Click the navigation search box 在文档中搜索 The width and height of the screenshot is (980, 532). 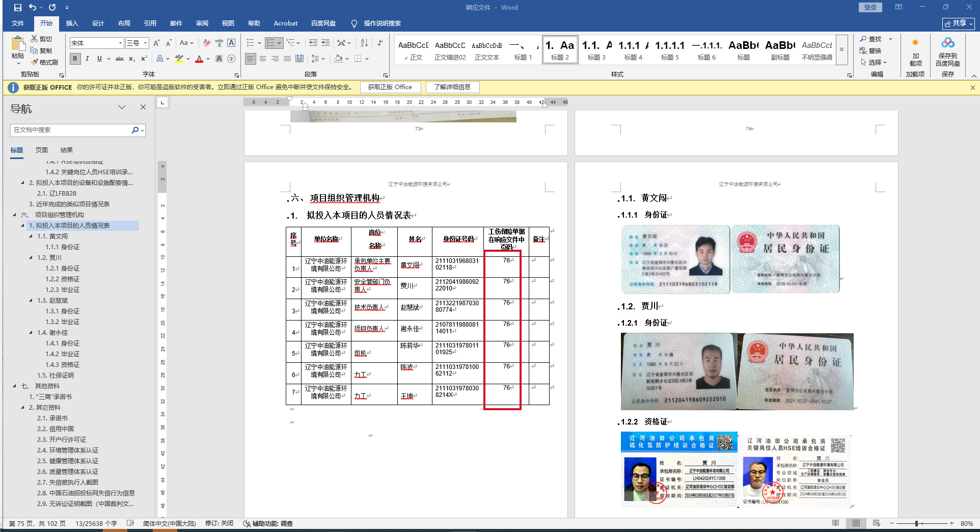pos(71,130)
